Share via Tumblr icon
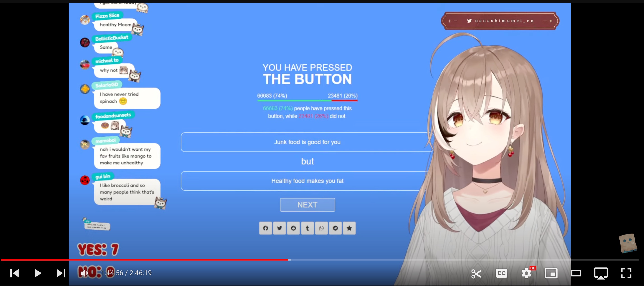The width and height of the screenshot is (644, 286). point(307,228)
